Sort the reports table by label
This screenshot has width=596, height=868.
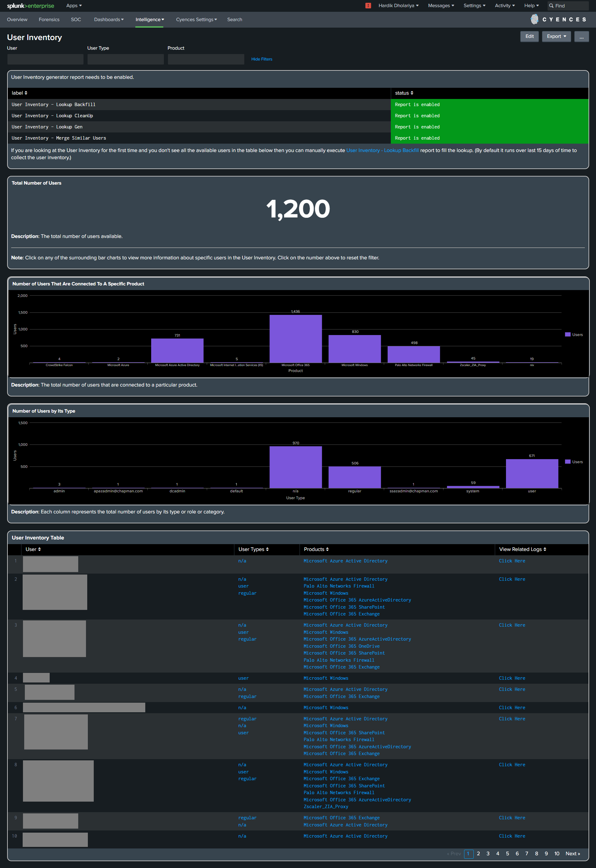[20, 93]
